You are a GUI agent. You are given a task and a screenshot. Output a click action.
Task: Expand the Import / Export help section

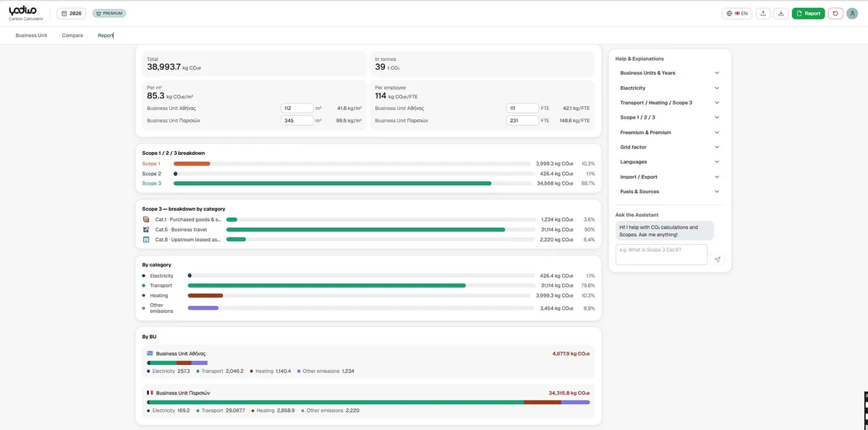tap(670, 177)
